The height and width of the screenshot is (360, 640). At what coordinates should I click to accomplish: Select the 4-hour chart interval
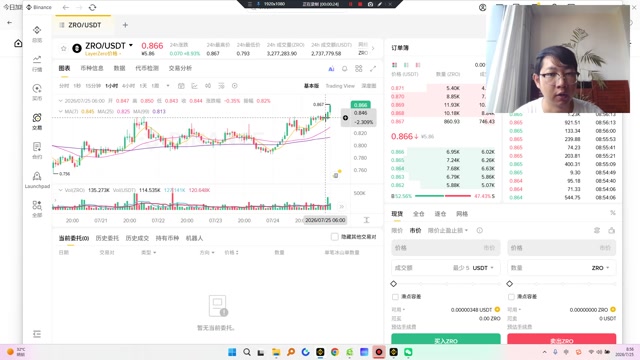tap(129, 86)
